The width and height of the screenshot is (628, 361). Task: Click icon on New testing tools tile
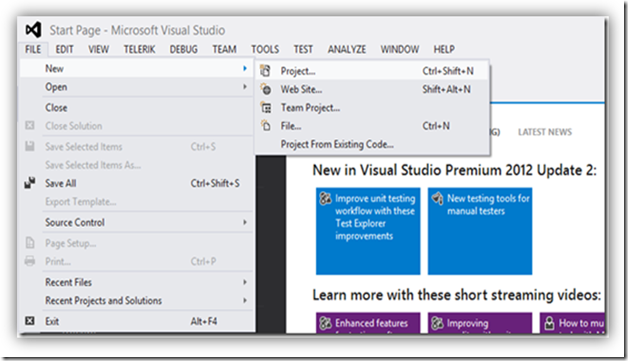coord(437,198)
